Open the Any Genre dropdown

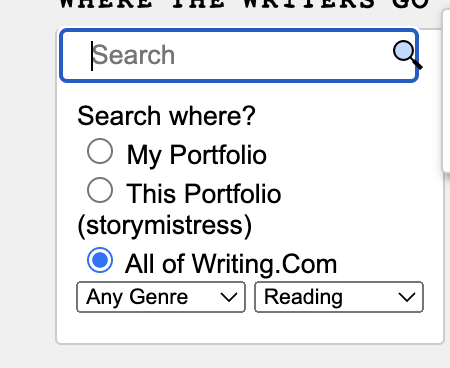(161, 297)
